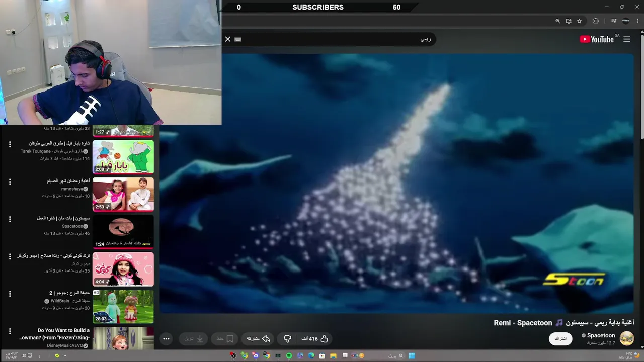Save the video with حفظ bookmark button
The height and width of the screenshot is (362, 644).
(x=224, y=339)
